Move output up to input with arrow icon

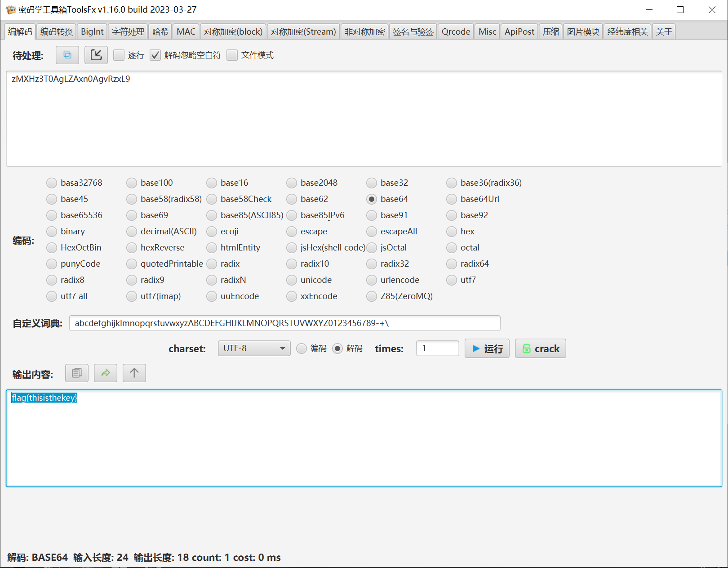point(134,373)
